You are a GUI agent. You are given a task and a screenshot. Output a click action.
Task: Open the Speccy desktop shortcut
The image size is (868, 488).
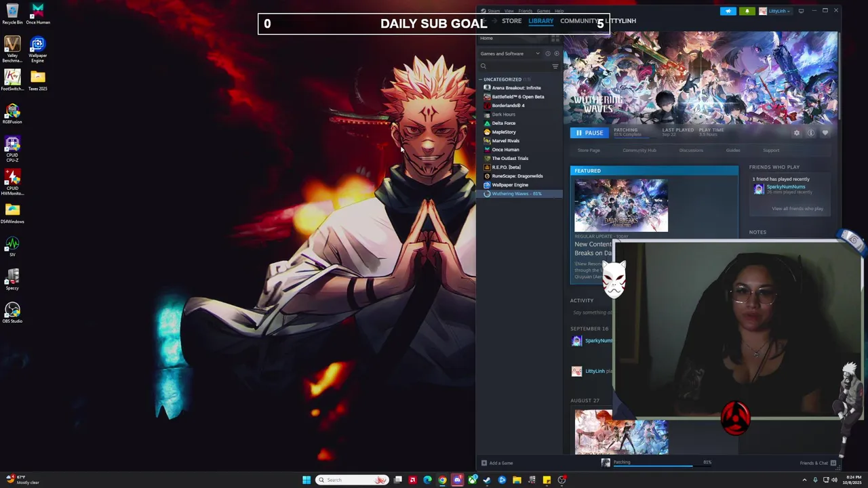pyautogui.click(x=12, y=280)
